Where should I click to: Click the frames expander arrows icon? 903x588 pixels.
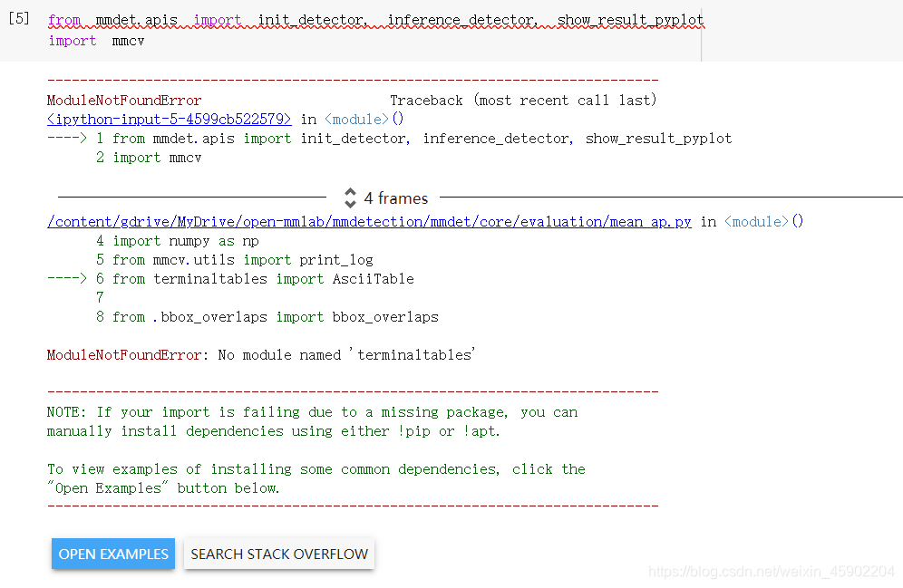click(x=350, y=198)
